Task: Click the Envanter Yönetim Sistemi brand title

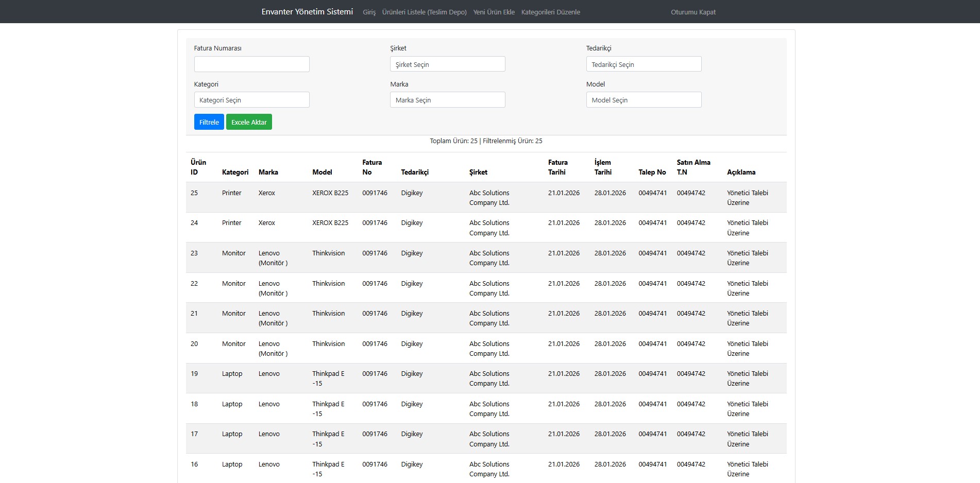Action: point(307,12)
